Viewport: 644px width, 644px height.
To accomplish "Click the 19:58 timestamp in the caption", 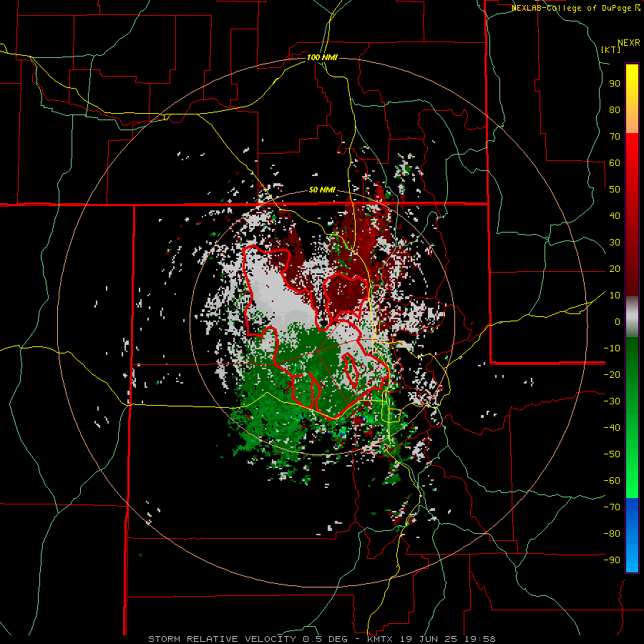I will click(x=480, y=639).
